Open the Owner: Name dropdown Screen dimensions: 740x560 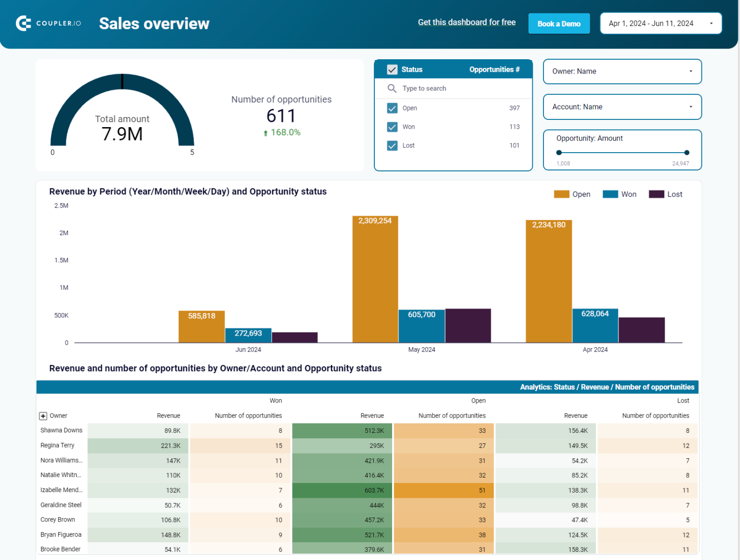[622, 71]
